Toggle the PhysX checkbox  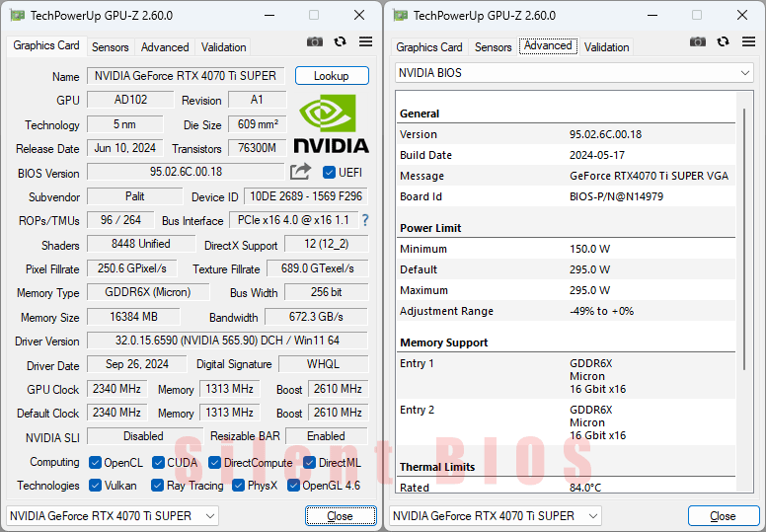[x=239, y=485]
